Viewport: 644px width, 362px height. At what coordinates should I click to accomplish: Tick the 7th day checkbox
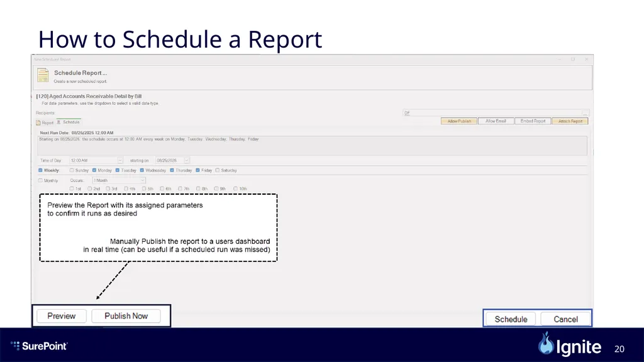(180, 189)
